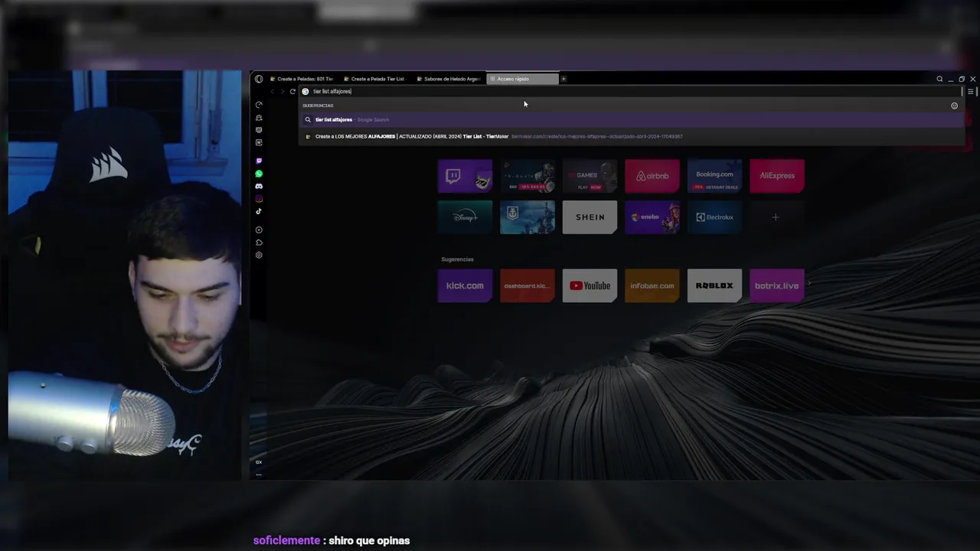Image resolution: width=980 pixels, height=551 pixels.
Task: Add a new speed dial site
Action: [x=776, y=217]
